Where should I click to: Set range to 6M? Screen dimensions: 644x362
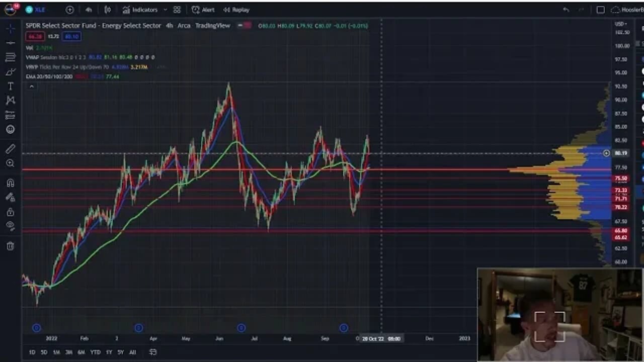pyautogui.click(x=81, y=352)
